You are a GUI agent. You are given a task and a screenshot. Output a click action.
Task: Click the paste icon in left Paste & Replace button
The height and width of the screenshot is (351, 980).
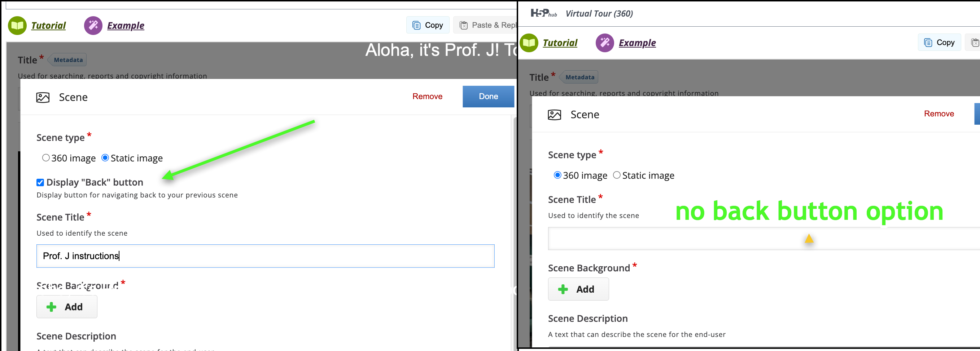[464, 26]
